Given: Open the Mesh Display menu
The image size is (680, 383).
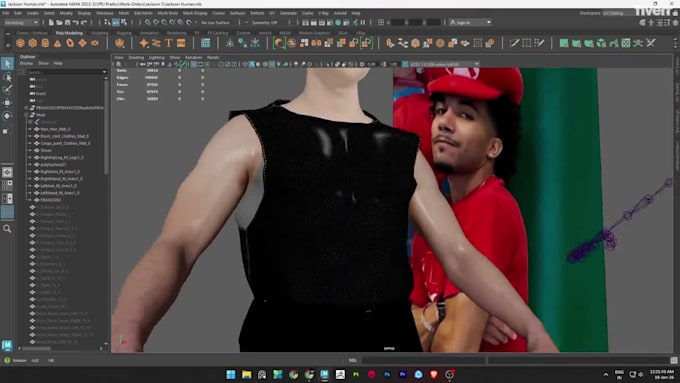Looking at the screenshot, I should (195, 13).
